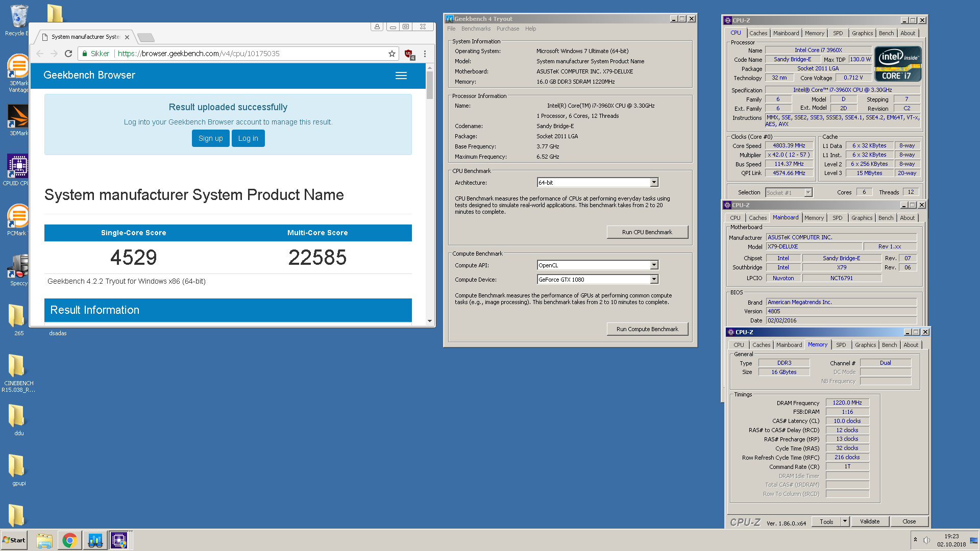The height and width of the screenshot is (551, 980).
Task: Open the Purchase menu in Geekbench 4
Action: point(507,29)
